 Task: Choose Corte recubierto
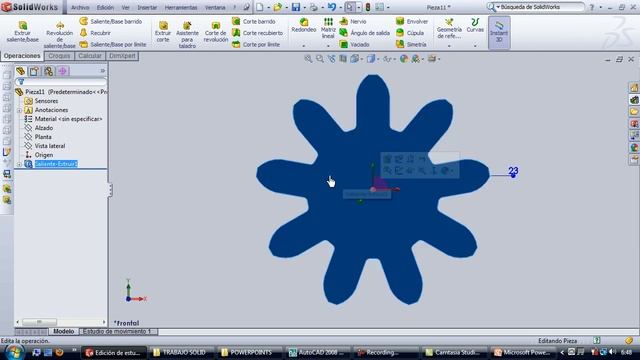click(x=257, y=33)
